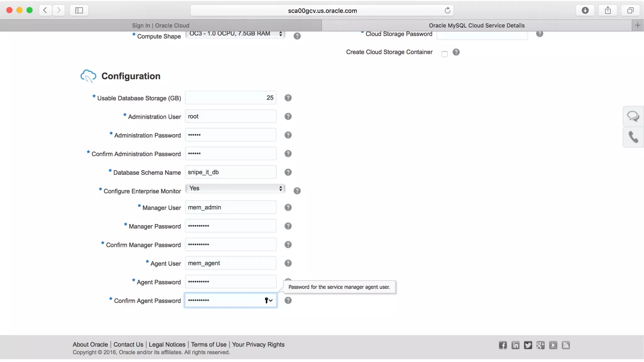The image size is (644, 362).
Task: Select Oracle MySQL Cloud Service Details tab
Action: (x=476, y=25)
